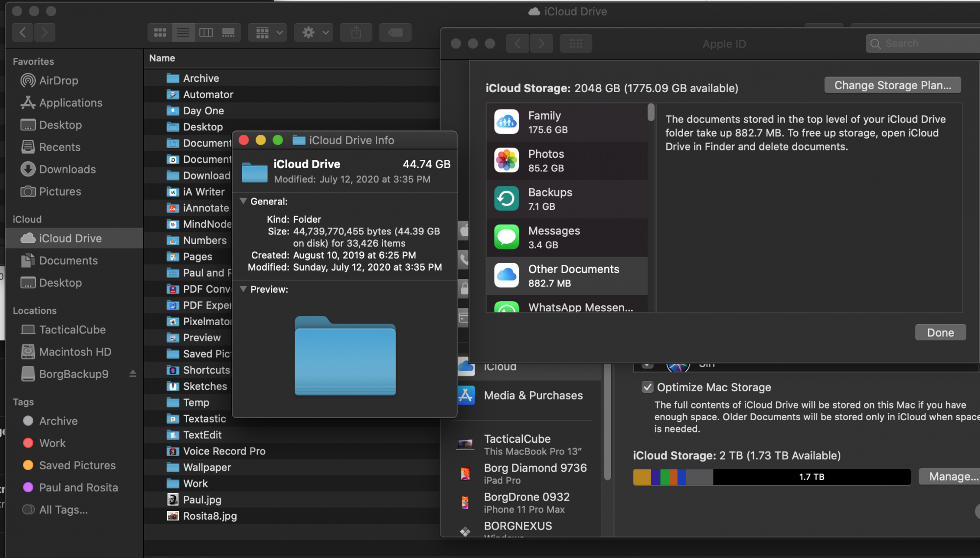Select Rosita8.jpg file
Image resolution: width=980 pixels, height=558 pixels.
click(x=292, y=515)
